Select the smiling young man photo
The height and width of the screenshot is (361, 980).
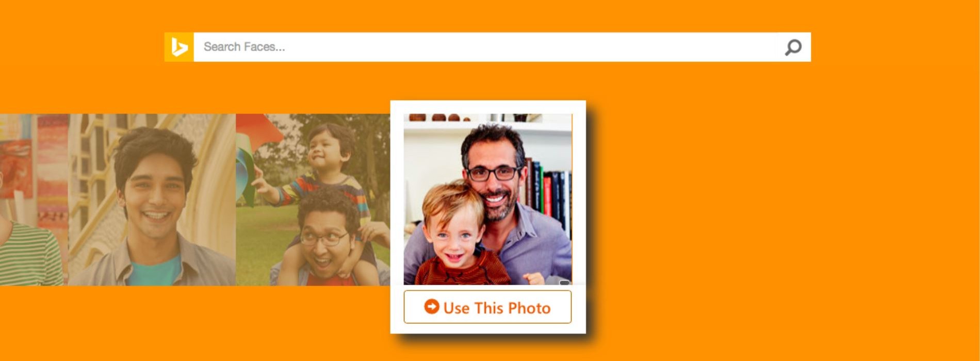152,200
